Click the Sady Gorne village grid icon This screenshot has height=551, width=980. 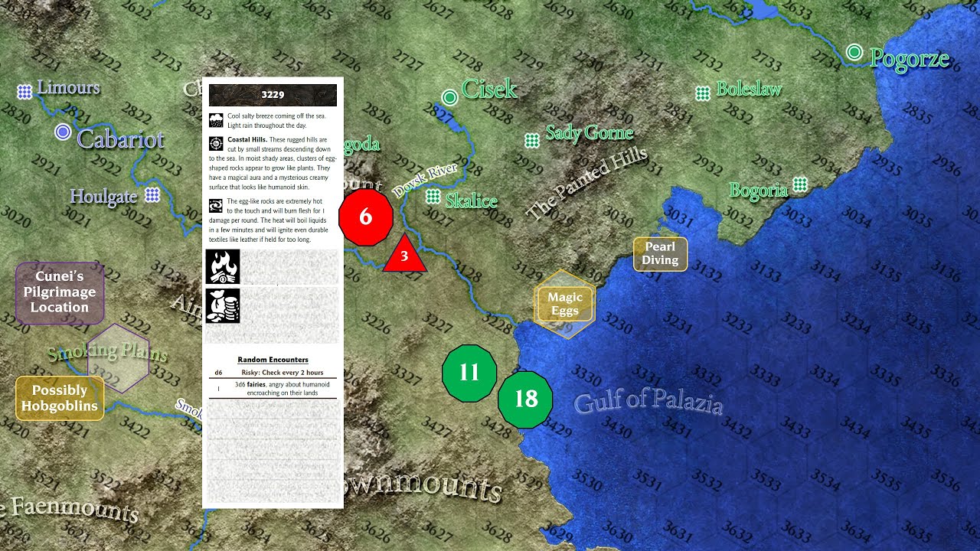(x=532, y=140)
